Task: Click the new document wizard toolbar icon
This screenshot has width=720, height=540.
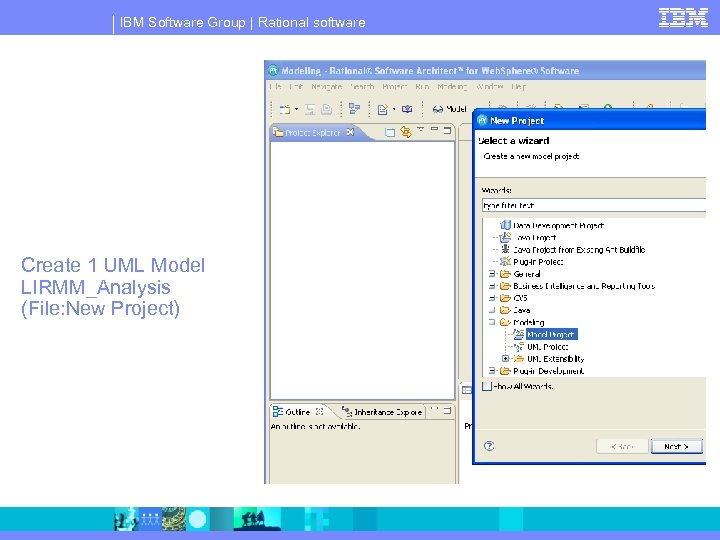Action: (x=382, y=109)
